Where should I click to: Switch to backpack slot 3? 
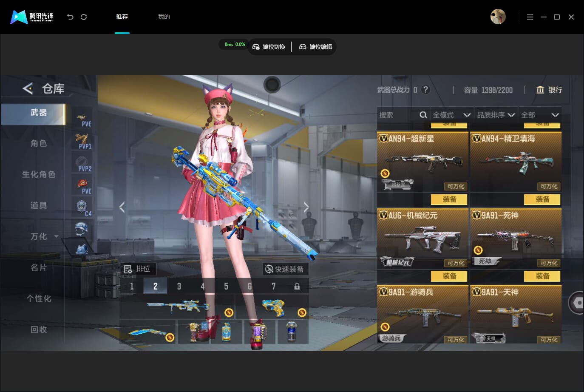[179, 286]
